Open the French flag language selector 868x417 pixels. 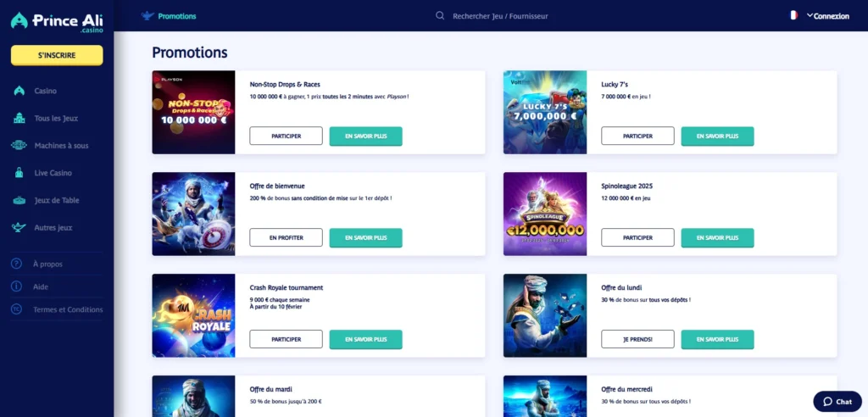coord(793,15)
